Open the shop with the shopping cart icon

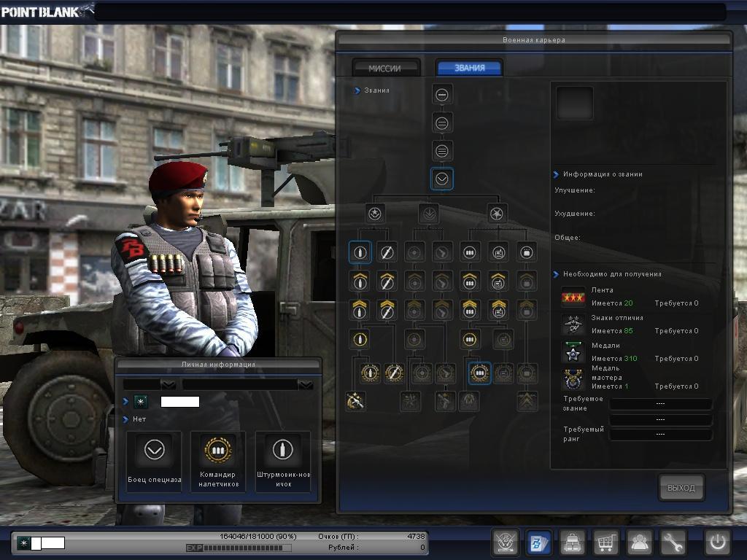coord(607,543)
